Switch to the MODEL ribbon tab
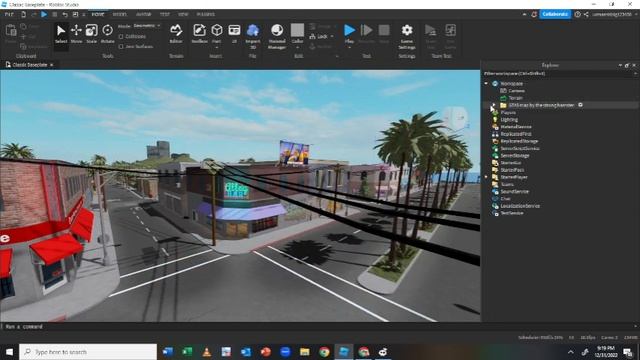The width and height of the screenshot is (640, 360). pos(120,14)
